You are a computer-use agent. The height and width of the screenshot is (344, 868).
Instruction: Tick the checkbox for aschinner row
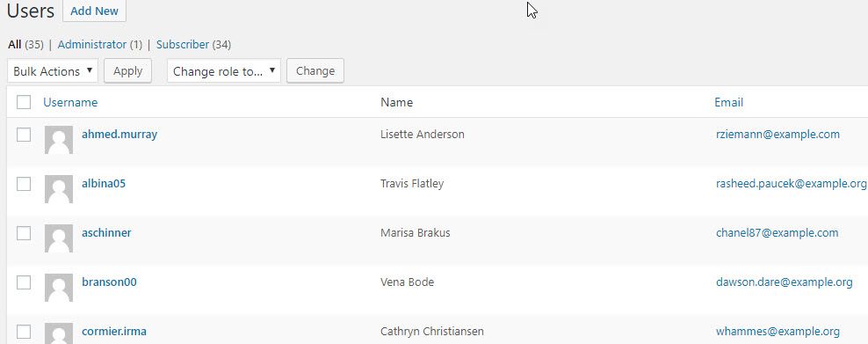(x=24, y=233)
